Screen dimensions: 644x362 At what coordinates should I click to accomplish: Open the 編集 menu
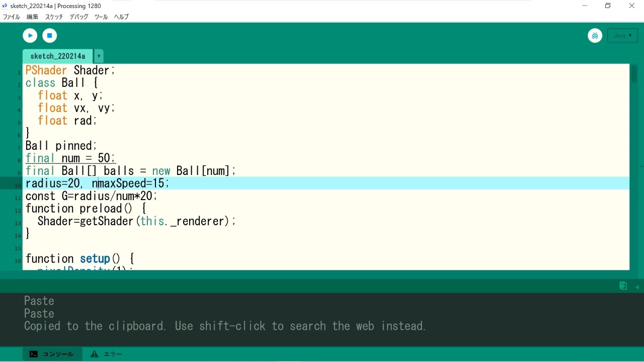32,17
